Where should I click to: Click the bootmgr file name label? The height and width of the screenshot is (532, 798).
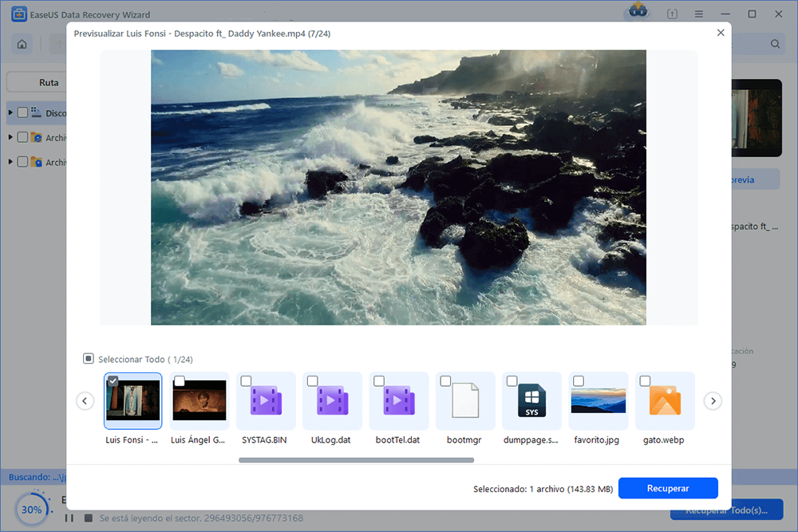click(x=464, y=440)
